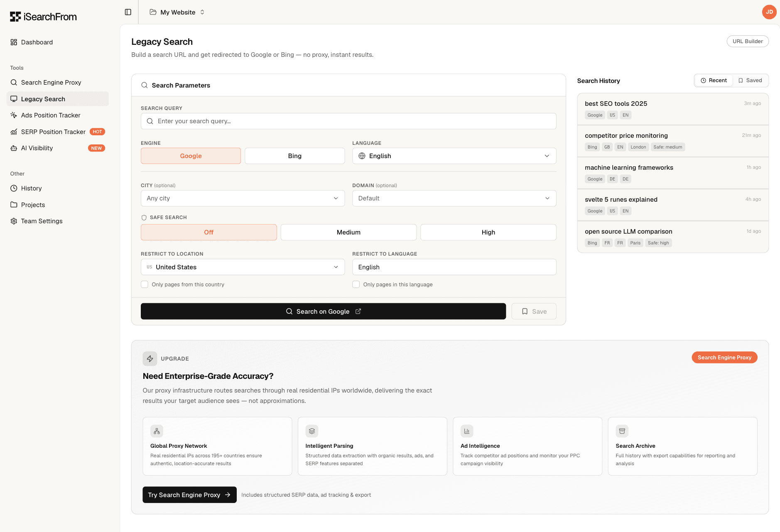Switch to Saved history tab
This screenshot has height=532, width=780.
[x=750, y=81]
